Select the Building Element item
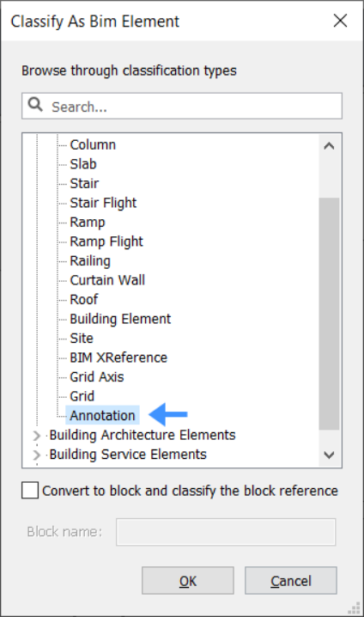 point(120,319)
